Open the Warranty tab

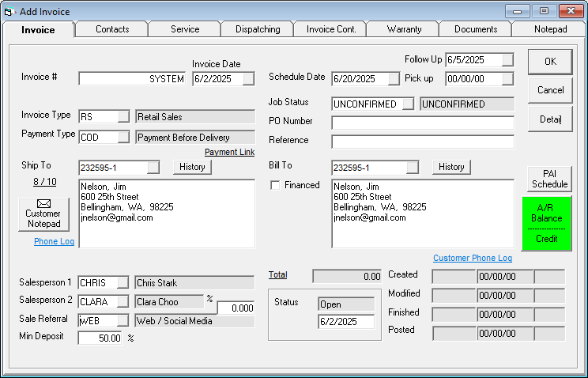coord(404,29)
